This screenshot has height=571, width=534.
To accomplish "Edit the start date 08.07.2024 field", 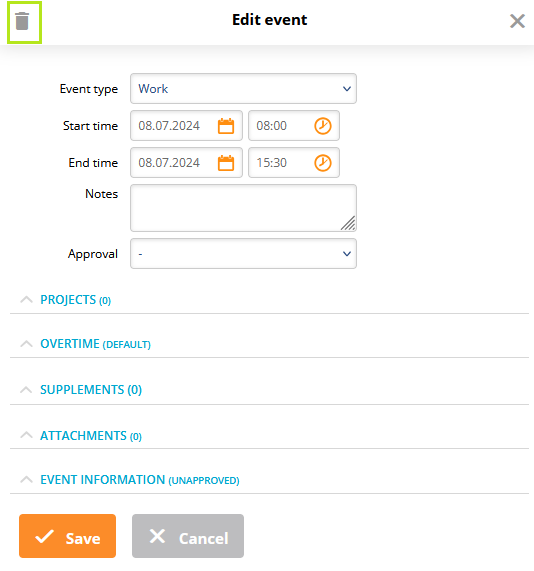I will click(186, 126).
